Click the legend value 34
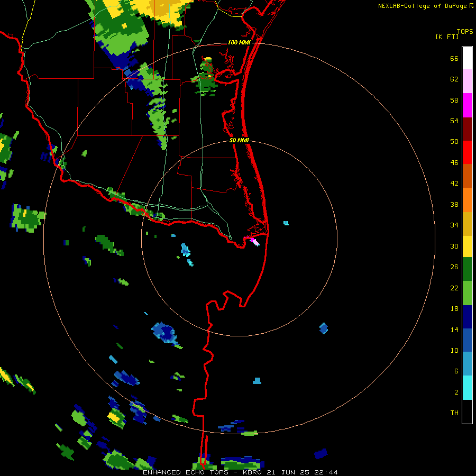Screen dimensions: 476x476 [454, 225]
